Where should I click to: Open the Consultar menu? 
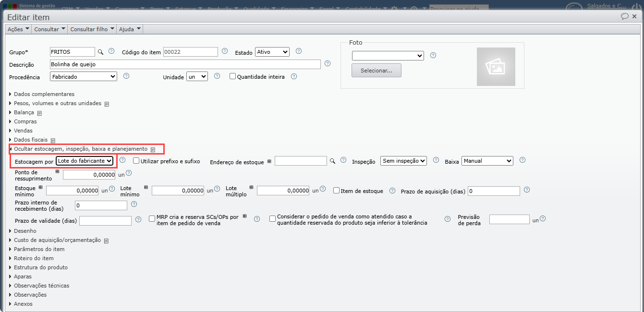(x=49, y=29)
